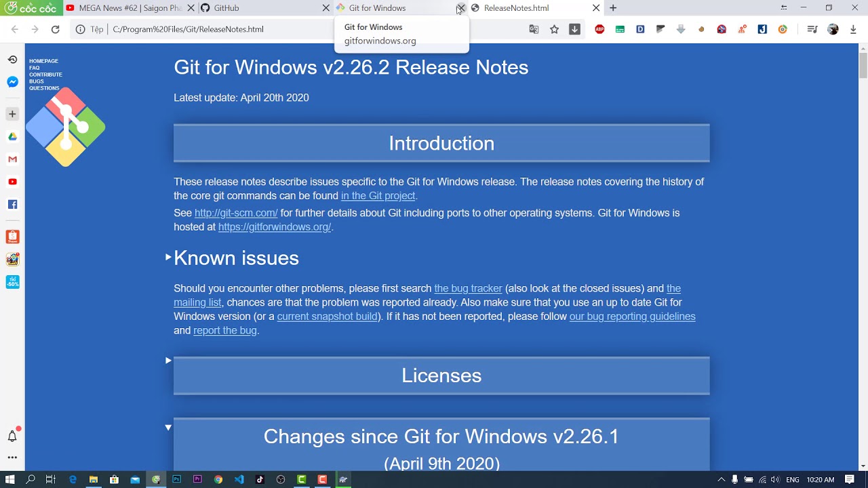This screenshot has height=488, width=868.
Task: Open a new browser tab
Action: click(613, 8)
